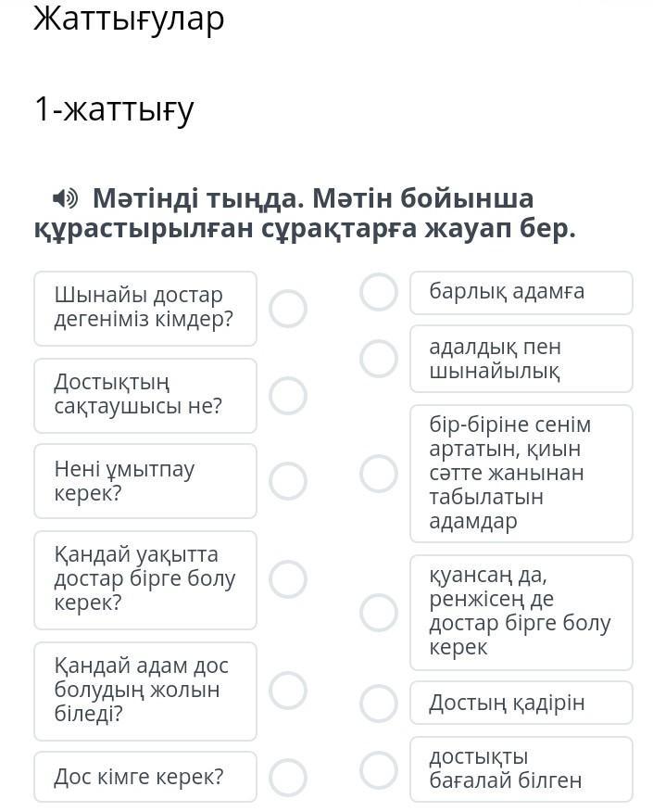Select circle beside 'Шынайы достар дегеніміз кімдер?'
Image resolution: width=653 pixels, height=812 pixels.
pos(288,309)
